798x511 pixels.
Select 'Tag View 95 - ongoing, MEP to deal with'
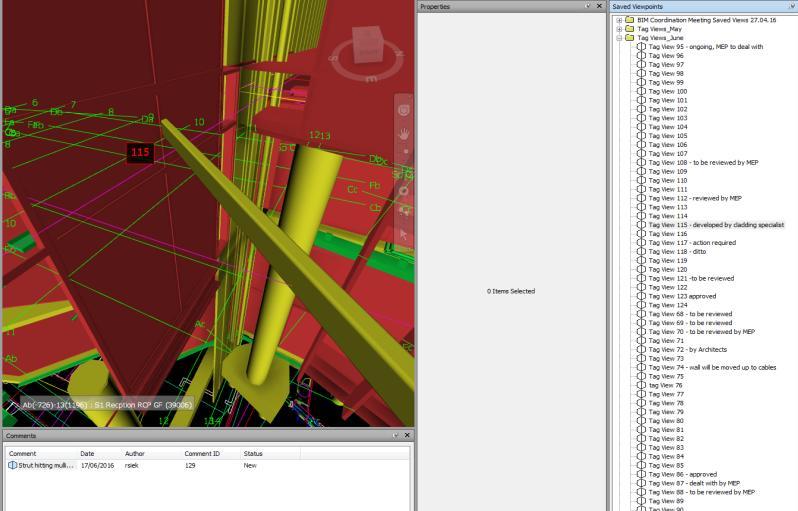(x=705, y=47)
